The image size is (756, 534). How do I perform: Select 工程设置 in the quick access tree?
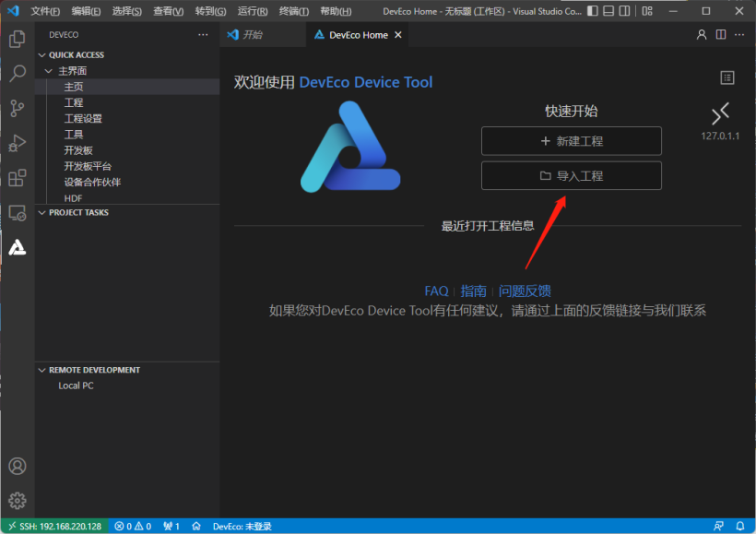(x=83, y=118)
